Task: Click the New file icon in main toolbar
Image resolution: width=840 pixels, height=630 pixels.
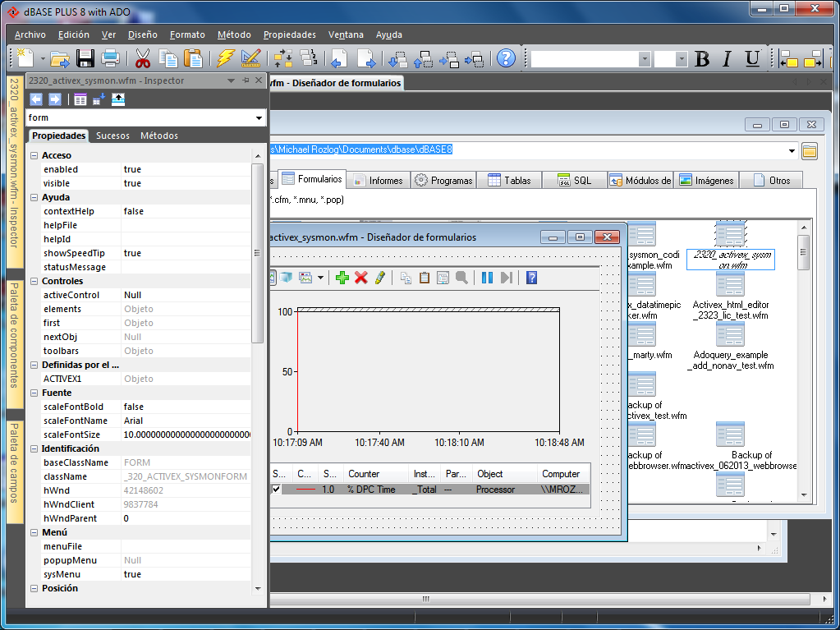Action: (x=25, y=57)
